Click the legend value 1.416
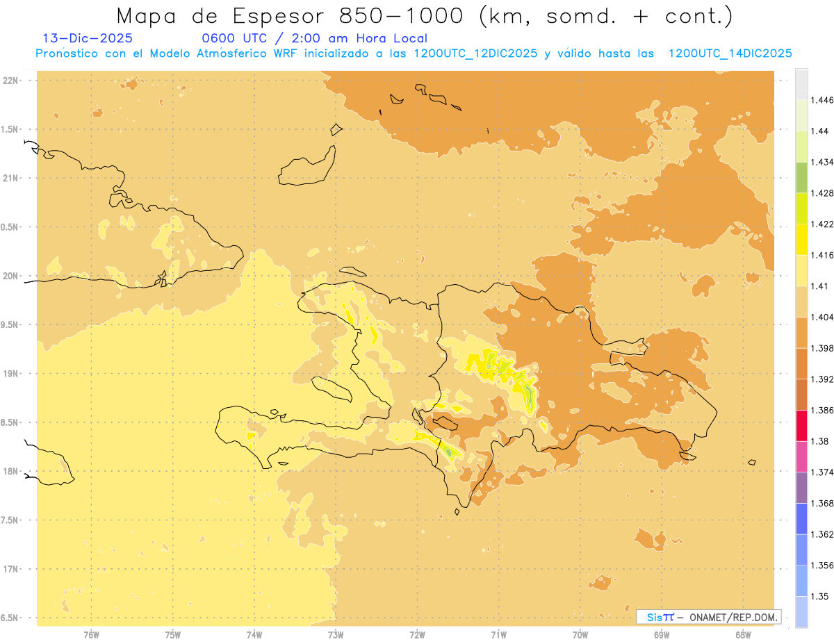This screenshot has height=644, width=834. [823, 255]
